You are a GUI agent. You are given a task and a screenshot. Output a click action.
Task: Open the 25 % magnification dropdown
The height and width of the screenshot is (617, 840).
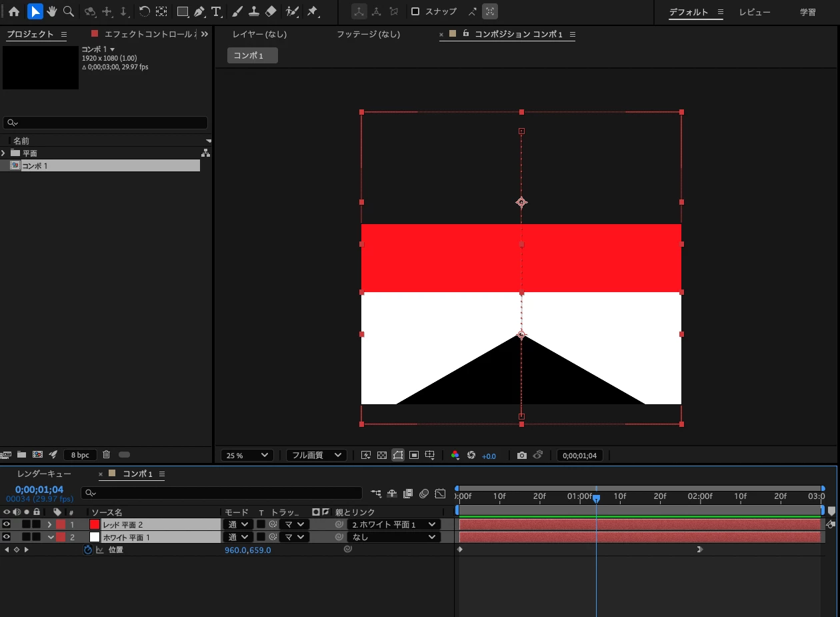[x=247, y=456]
